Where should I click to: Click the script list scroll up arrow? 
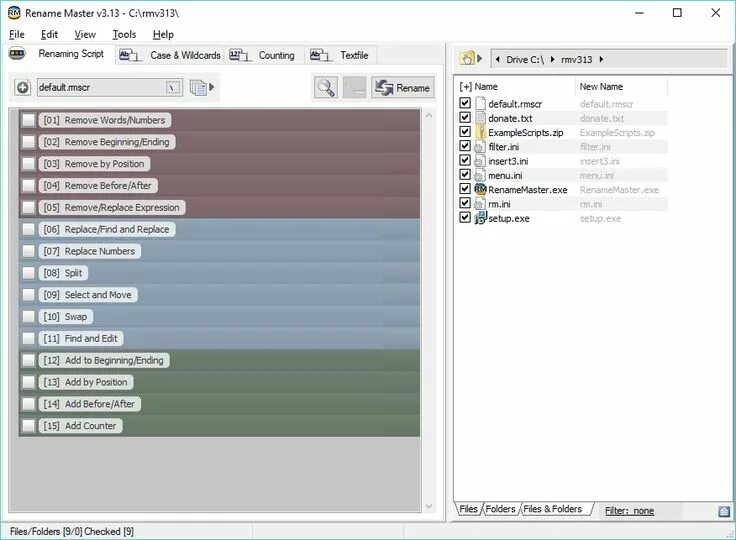tap(429, 116)
